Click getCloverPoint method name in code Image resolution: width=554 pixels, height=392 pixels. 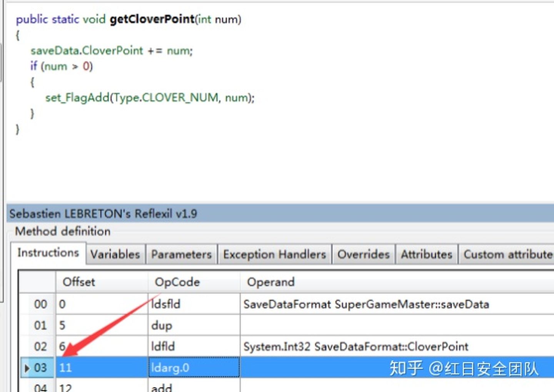pos(152,19)
